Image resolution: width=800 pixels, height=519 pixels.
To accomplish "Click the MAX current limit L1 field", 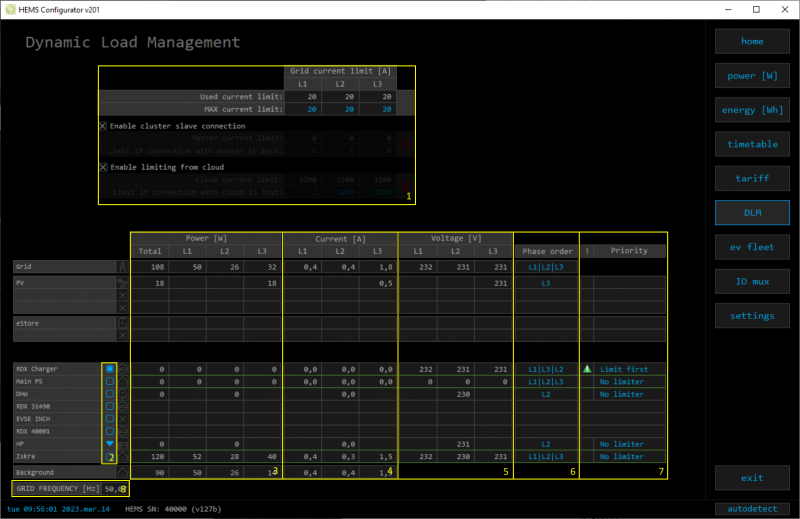I will click(312, 108).
